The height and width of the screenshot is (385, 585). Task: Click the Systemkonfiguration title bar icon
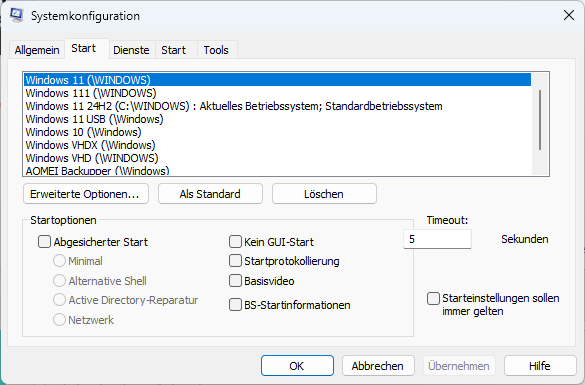17,15
